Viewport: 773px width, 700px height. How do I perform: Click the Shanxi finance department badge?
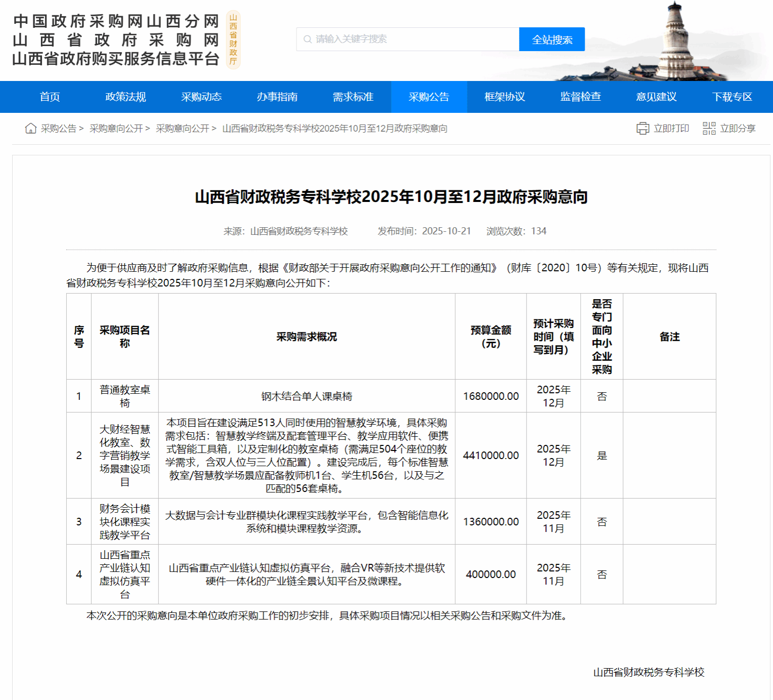click(233, 39)
